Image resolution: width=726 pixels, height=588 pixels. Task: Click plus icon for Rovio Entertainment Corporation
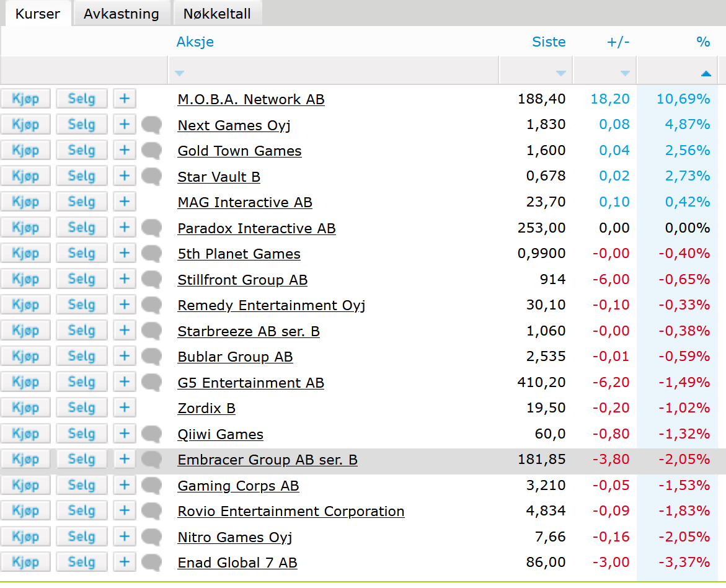(x=125, y=510)
